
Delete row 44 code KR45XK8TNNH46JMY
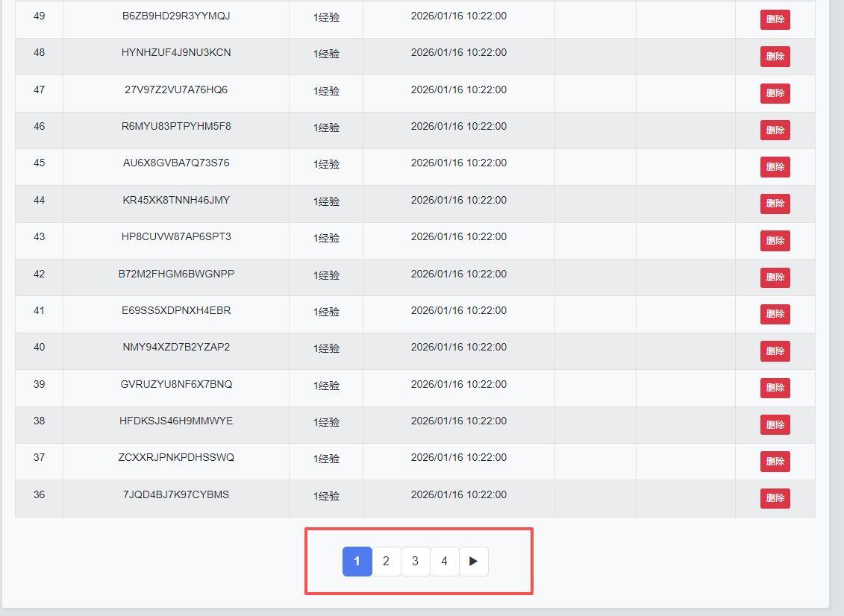tap(775, 204)
